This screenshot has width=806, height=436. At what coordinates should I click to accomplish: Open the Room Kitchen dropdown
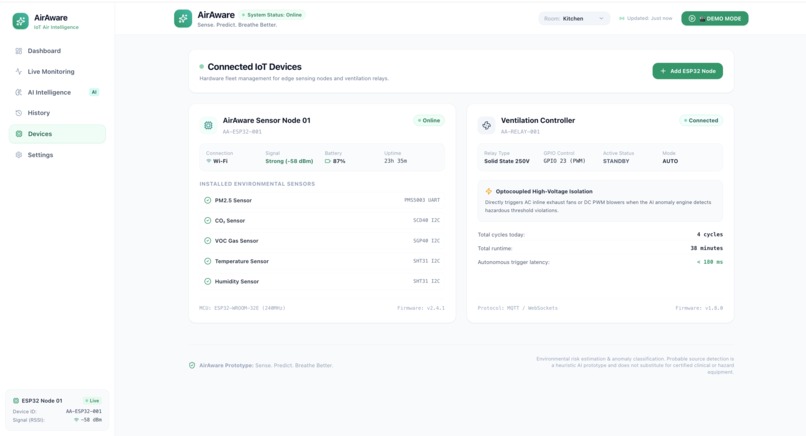(x=574, y=19)
